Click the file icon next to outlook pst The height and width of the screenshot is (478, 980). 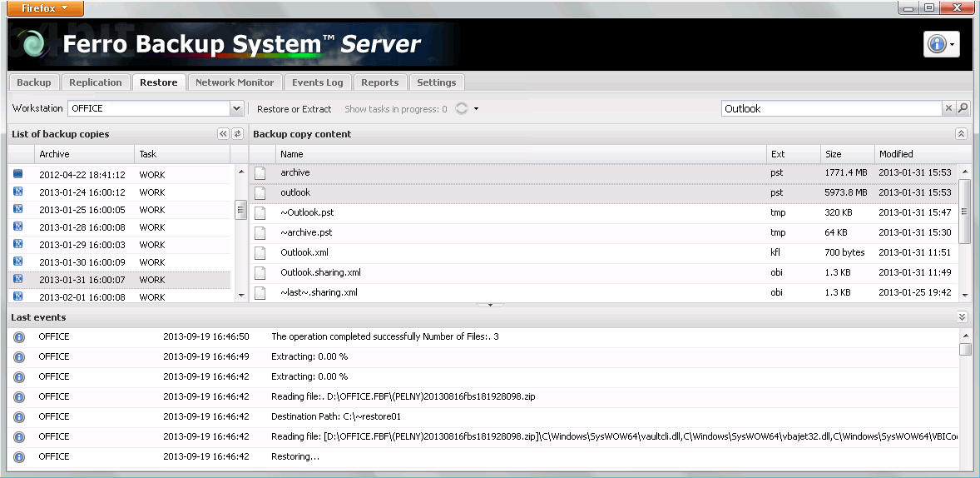pos(260,192)
